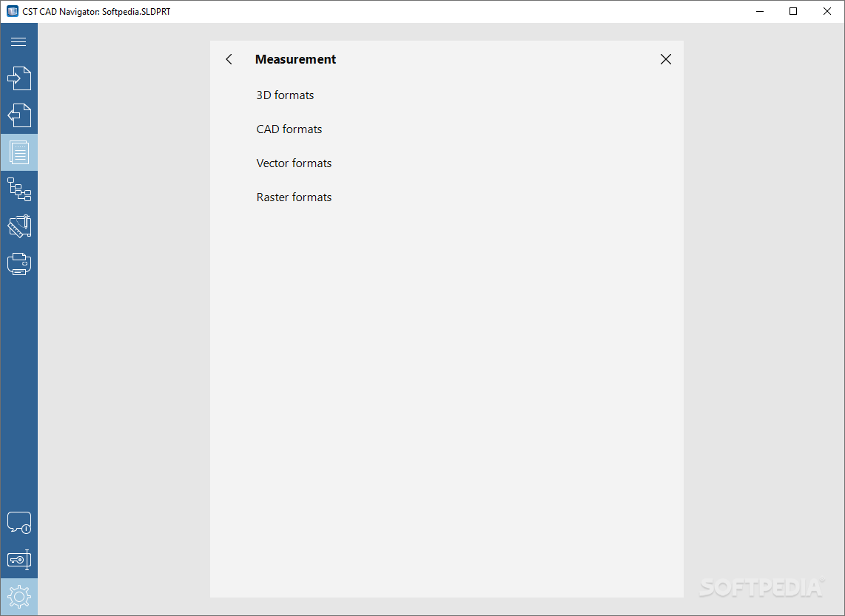
Task: Click the printer icon
Action: pos(18,264)
